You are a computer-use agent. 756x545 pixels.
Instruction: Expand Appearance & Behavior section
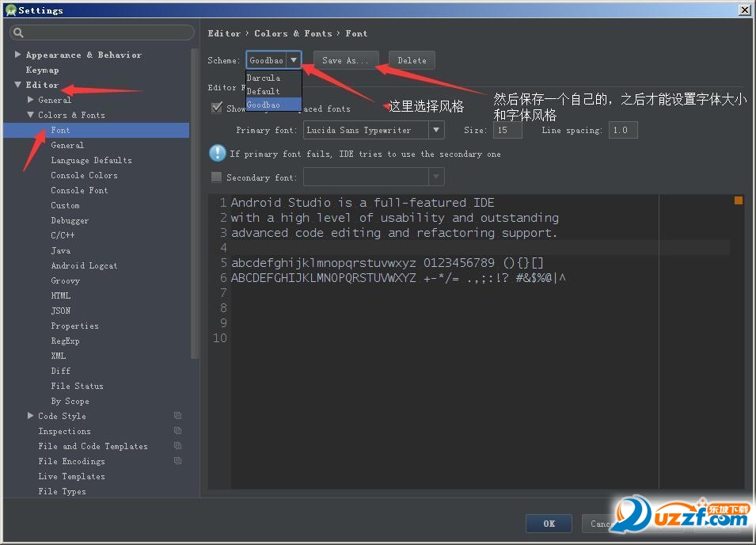(18, 55)
